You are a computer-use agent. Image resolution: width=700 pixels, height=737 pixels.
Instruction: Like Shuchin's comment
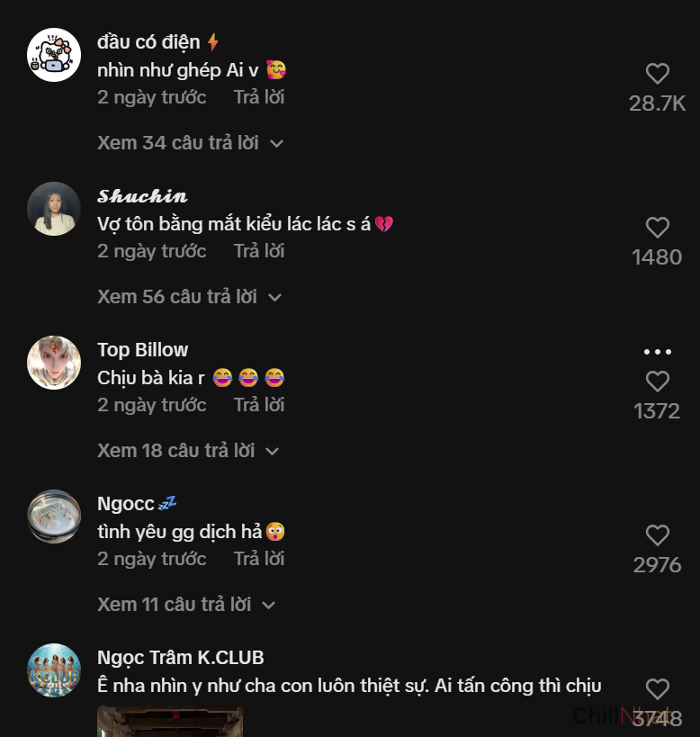click(658, 228)
